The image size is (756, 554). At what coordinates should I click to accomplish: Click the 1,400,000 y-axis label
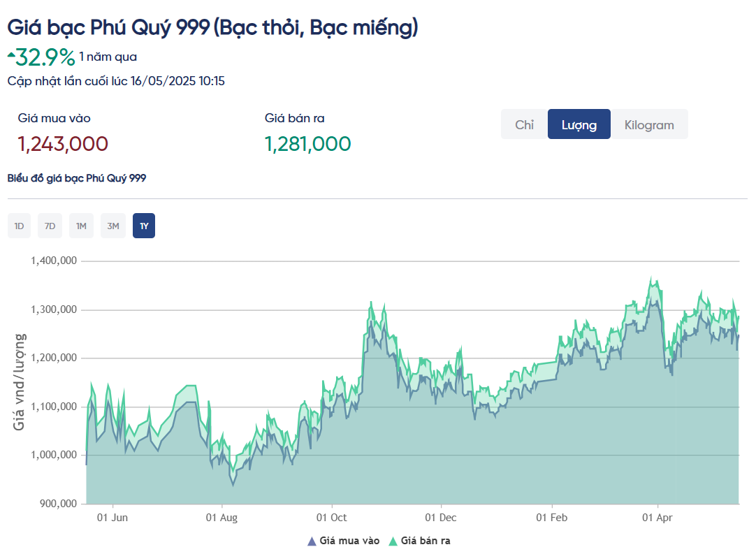coord(54,261)
